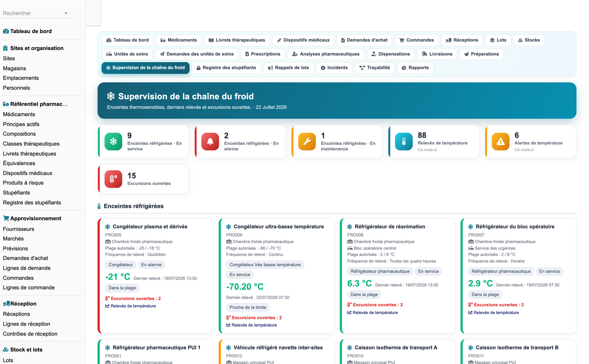Click the snowflake icon on Véhicule réfrigéré navette card
The width and height of the screenshot is (589, 364).
[x=229, y=348]
